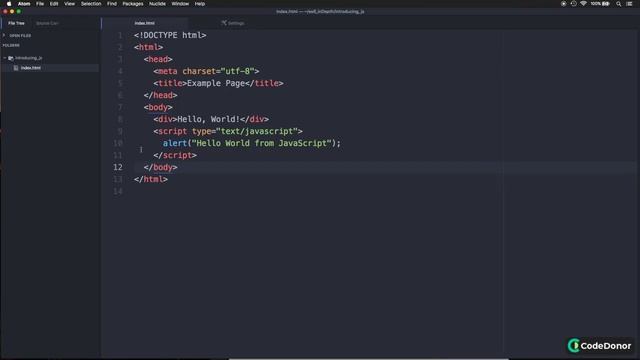Click the FOLDERS section header
640x360 pixels.
pyautogui.click(x=11, y=45)
